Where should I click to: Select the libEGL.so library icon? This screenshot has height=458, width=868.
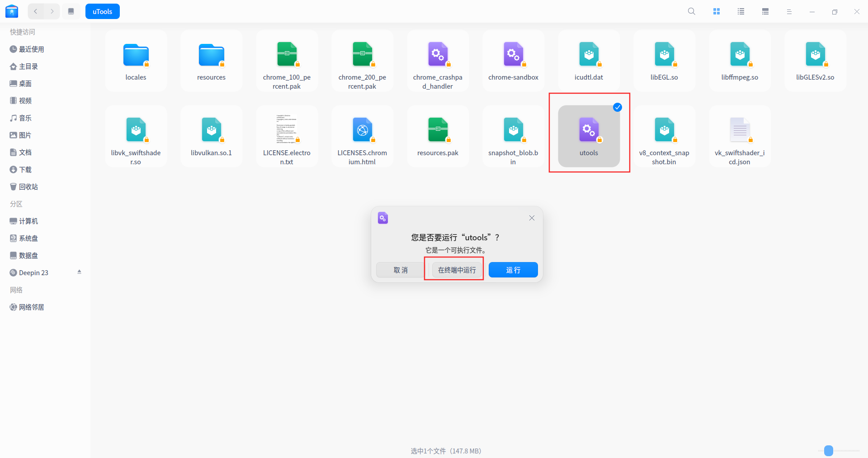click(664, 54)
